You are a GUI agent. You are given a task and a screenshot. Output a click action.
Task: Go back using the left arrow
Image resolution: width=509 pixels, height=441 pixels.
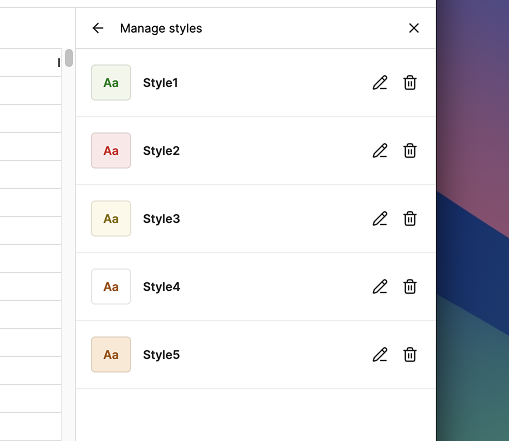[x=98, y=28]
